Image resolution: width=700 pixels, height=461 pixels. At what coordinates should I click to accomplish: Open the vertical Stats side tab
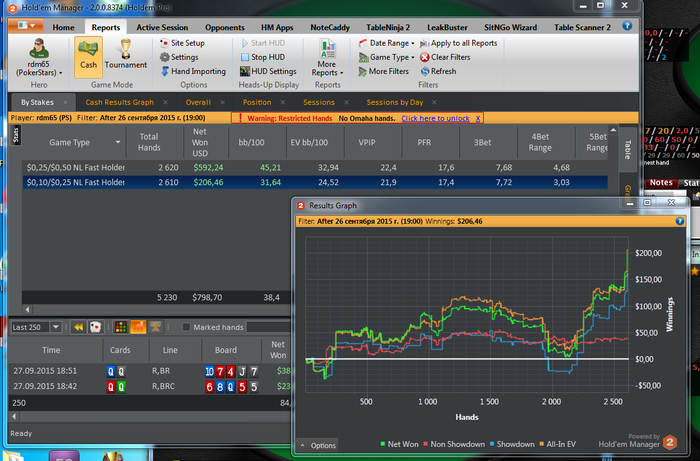(16, 134)
